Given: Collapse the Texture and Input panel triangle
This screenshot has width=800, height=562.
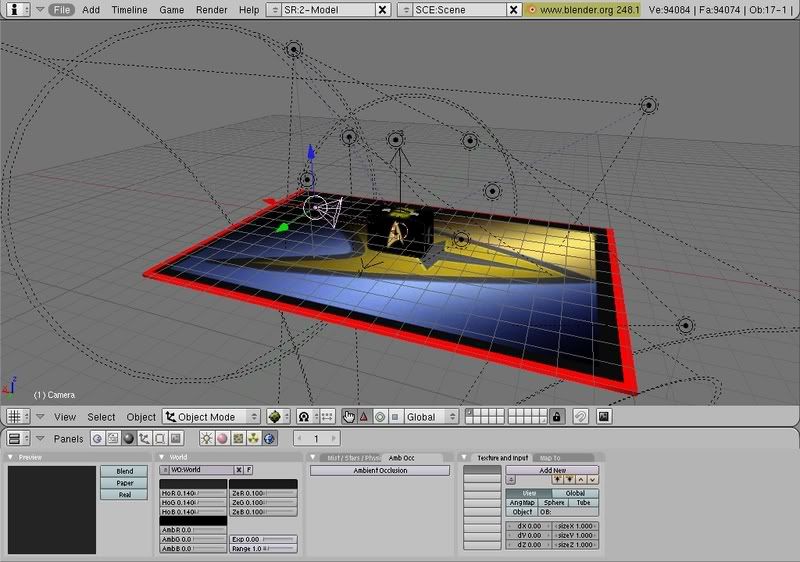Looking at the screenshot, I should [x=464, y=457].
